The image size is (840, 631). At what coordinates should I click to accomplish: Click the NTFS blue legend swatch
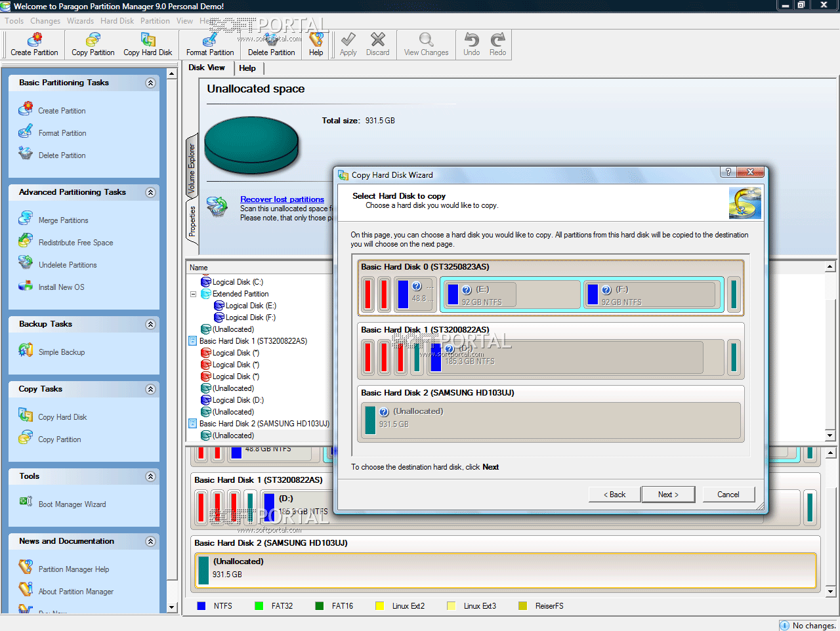pos(201,606)
